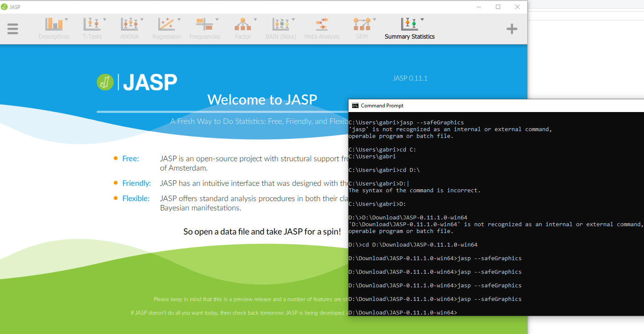Image resolution: width=644 pixels, height=334 pixels.
Task: Open the Frequencies module icon
Action: click(x=204, y=24)
